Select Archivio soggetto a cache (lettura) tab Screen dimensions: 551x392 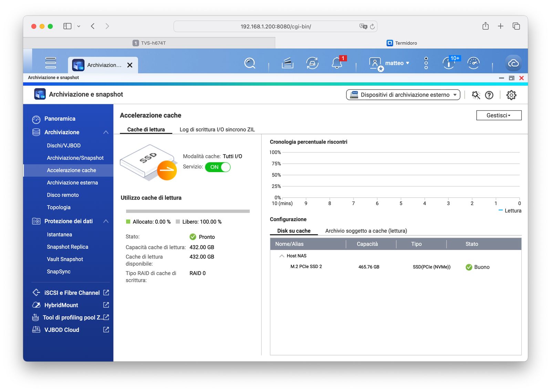(366, 231)
